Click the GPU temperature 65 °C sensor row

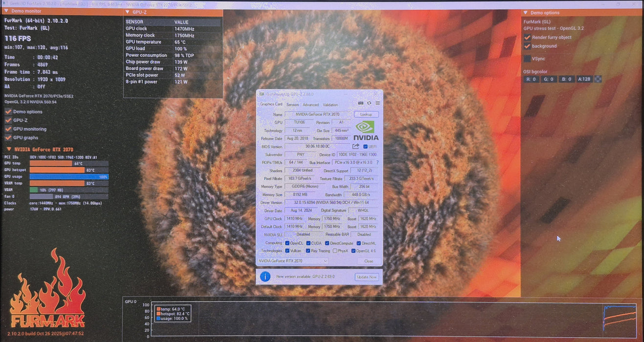pyautogui.click(x=173, y=42)
